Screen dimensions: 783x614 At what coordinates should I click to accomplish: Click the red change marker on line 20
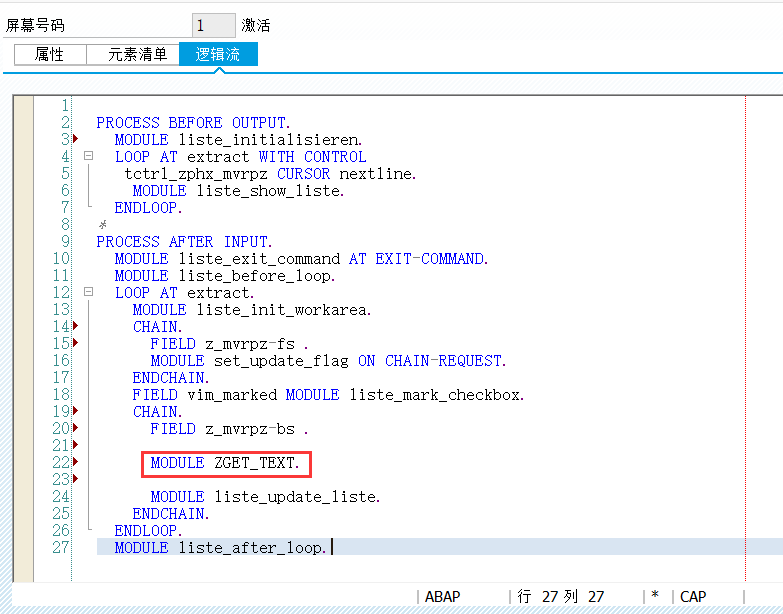pyautogui.click(x=76, y=428)
